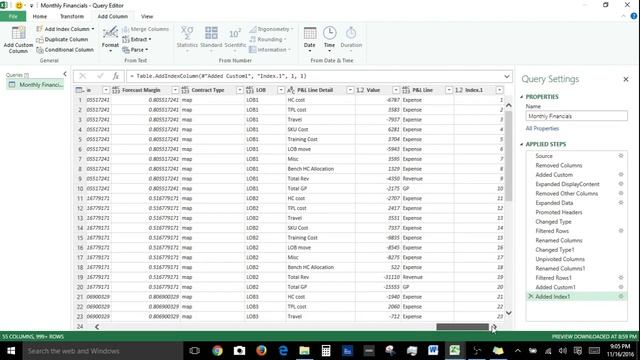
Task: Open the LOB column filter dropdown
Action: coord(281,90)
